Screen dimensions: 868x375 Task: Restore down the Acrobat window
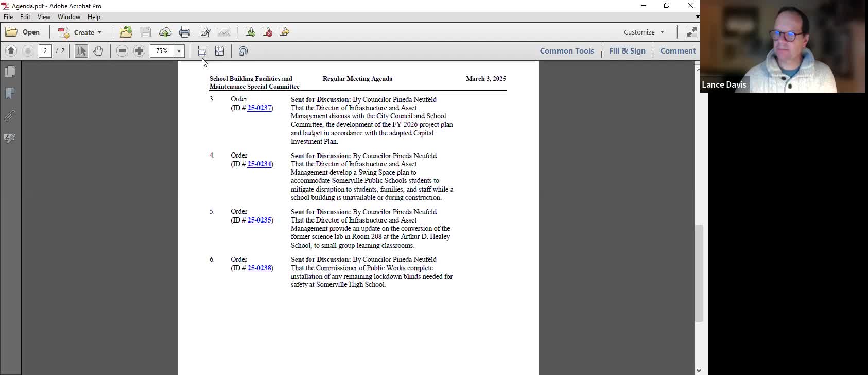coord(667,6)
